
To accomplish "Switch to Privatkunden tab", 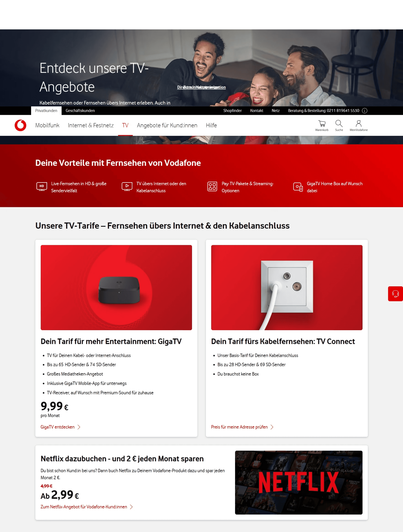I will pyautogui.click(x=46, y=111).
